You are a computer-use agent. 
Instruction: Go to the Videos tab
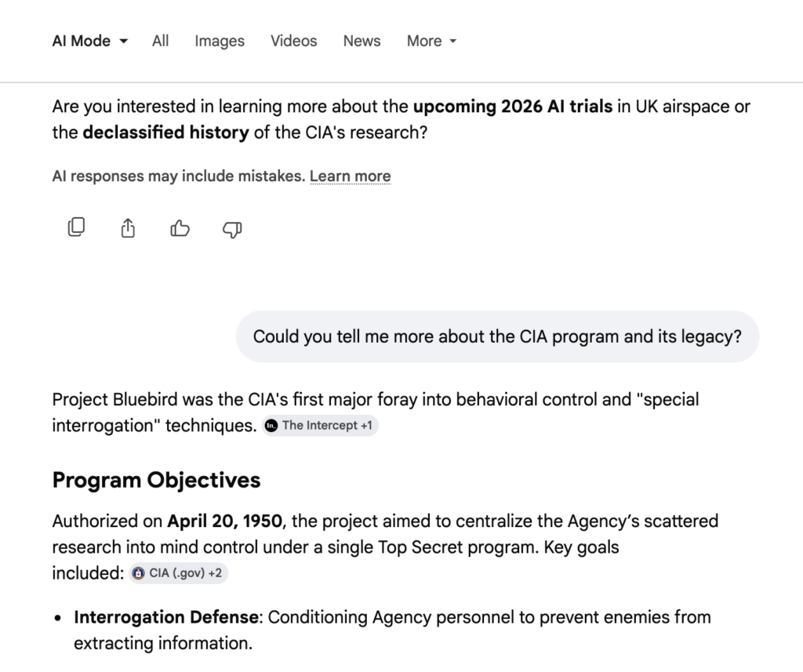pyautogui.click(x=294, y=41)
